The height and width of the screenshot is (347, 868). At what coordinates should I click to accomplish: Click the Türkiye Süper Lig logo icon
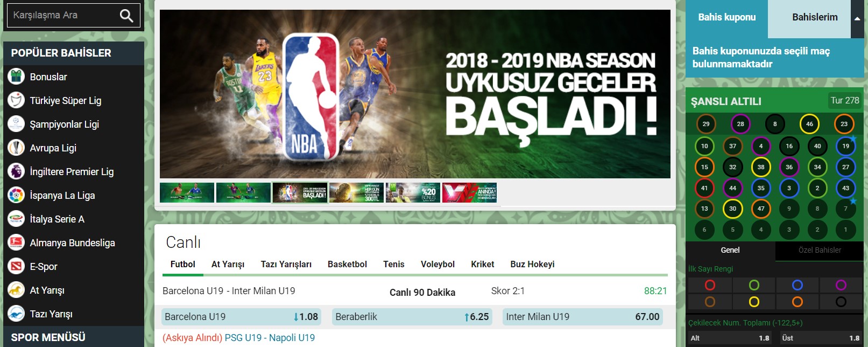point(16,100)
